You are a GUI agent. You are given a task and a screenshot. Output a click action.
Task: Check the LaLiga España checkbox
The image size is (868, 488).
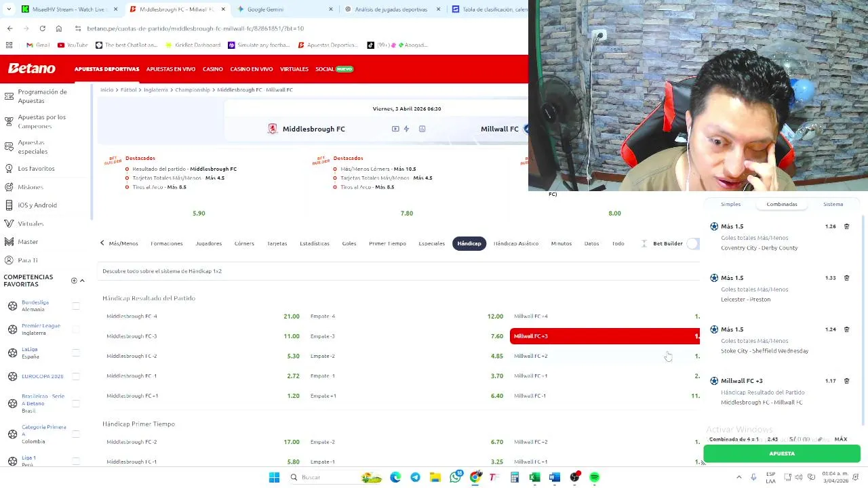tap(76, 353)
